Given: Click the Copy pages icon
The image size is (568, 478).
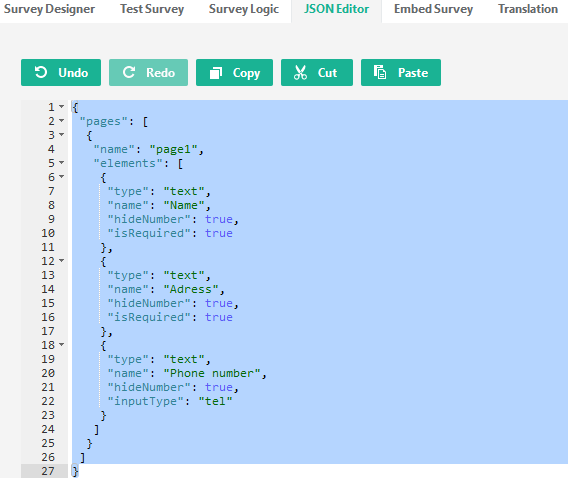Looking at the screenshot, I should [x=216, y=73].
